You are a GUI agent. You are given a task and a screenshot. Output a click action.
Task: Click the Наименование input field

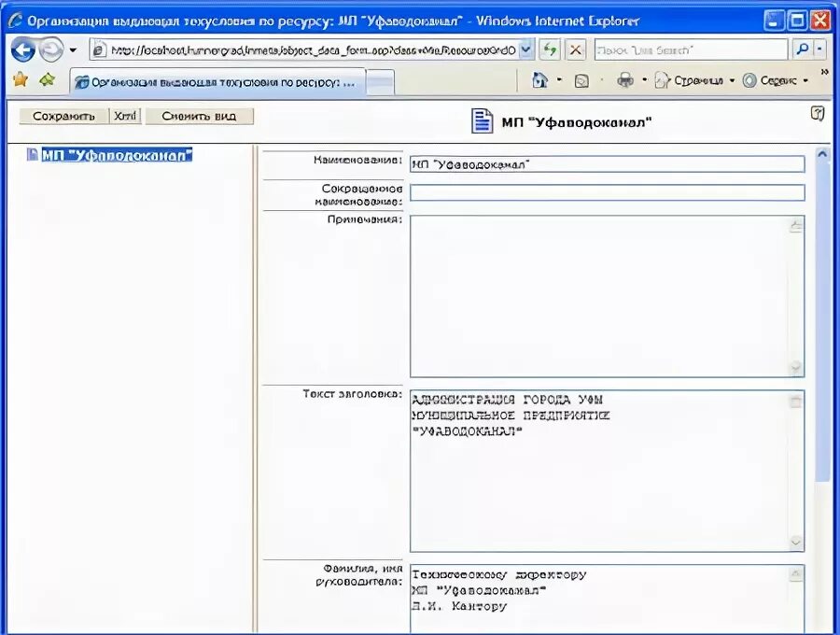coord(608,164)
